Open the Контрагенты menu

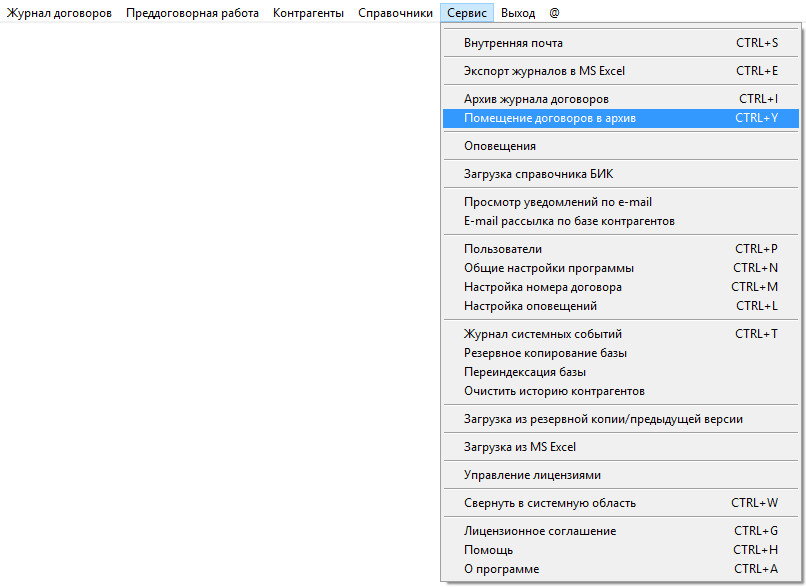(x=308, y=13)
